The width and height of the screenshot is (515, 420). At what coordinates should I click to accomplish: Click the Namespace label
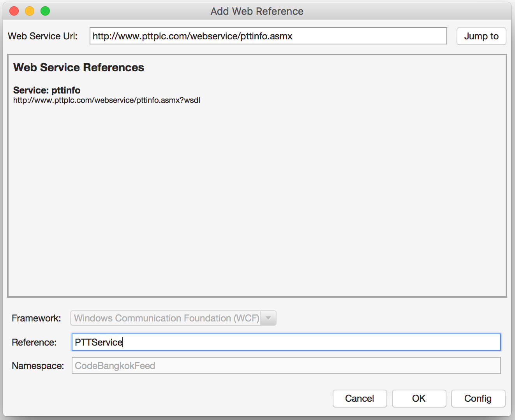tap(38, 365)
